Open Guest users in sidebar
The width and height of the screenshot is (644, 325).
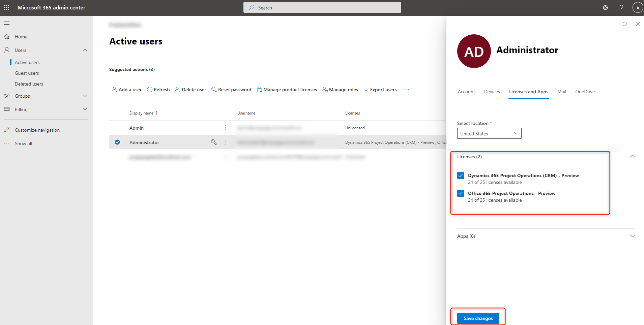pos(27,73)
